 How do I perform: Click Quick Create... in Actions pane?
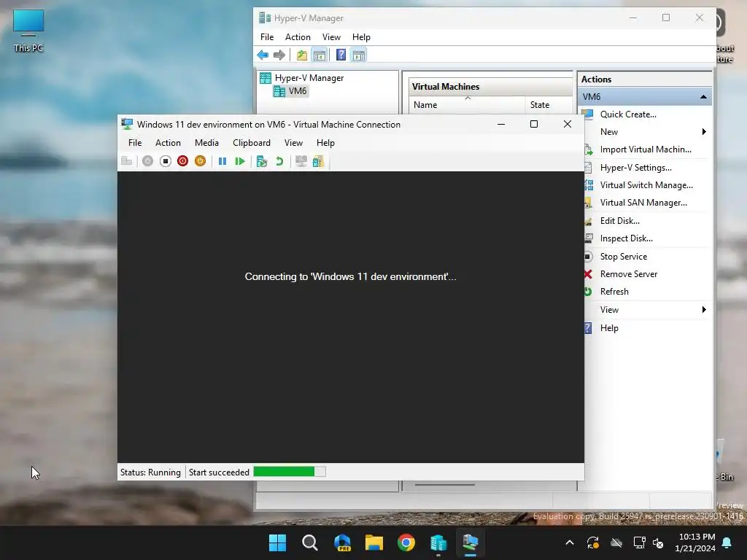pos(628,114)
